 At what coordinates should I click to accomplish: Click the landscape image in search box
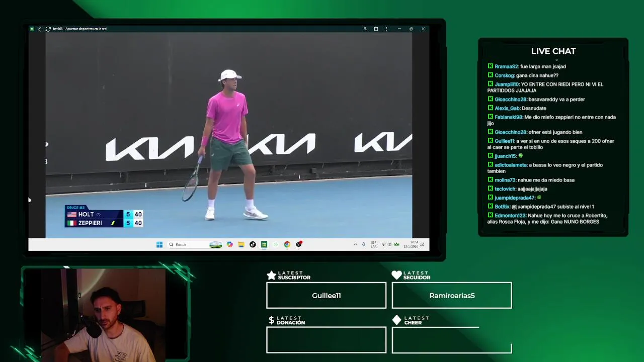(x=216, y=244)
